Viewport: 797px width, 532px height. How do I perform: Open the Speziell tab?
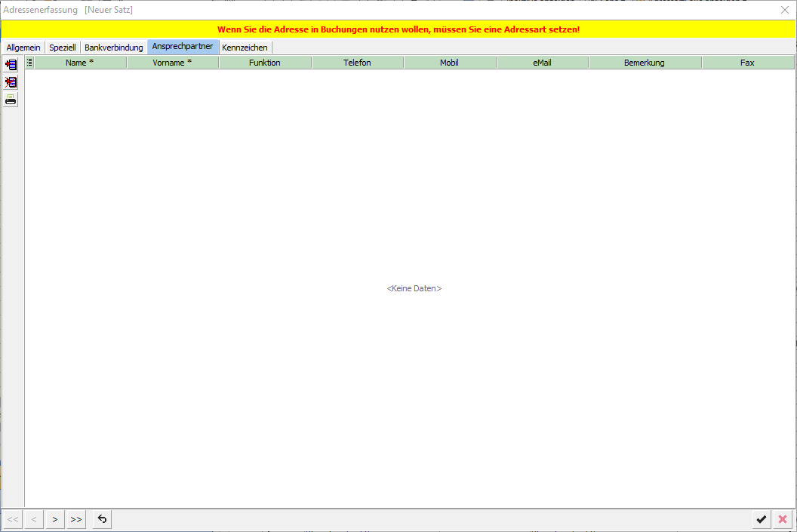(x=63, y=48)
